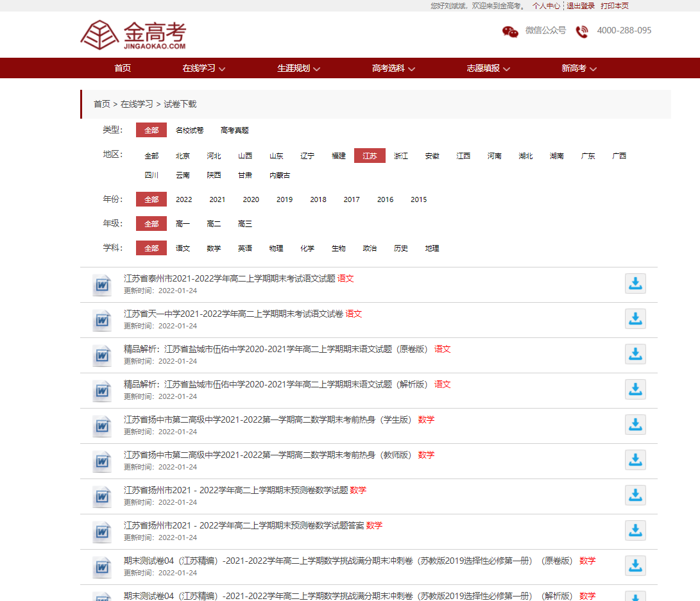Download 扬中市第二高级中学 数学 学生版 paper
Viewport: 700px width, 601px height.
[x=635, y=425]
